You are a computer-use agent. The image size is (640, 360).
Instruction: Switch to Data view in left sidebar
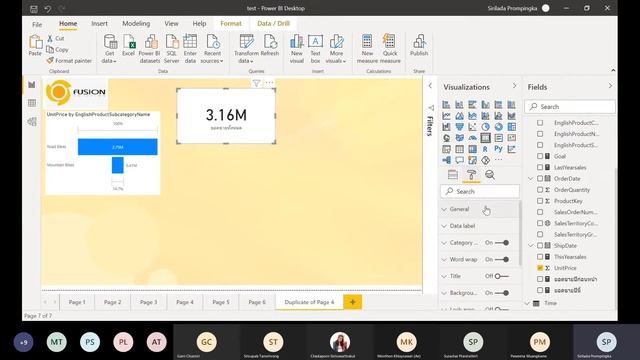click(32, 103)
